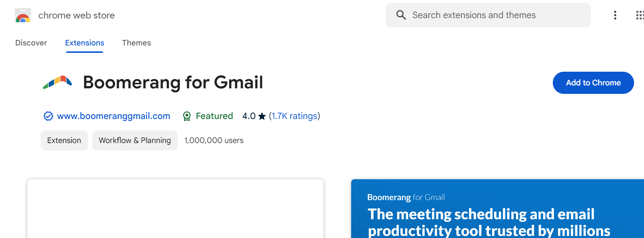This screenshot has width=644, height=238.
Task: Open the three-dot more options menu
Action: click(x=615, y=15)
